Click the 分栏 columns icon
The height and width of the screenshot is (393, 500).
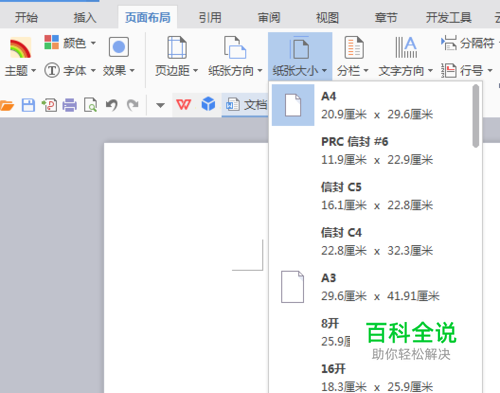[353, 48]
